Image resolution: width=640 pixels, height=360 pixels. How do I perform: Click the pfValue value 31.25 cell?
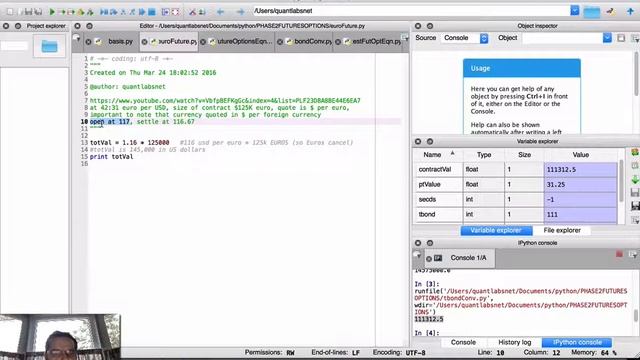click(580, 184)
